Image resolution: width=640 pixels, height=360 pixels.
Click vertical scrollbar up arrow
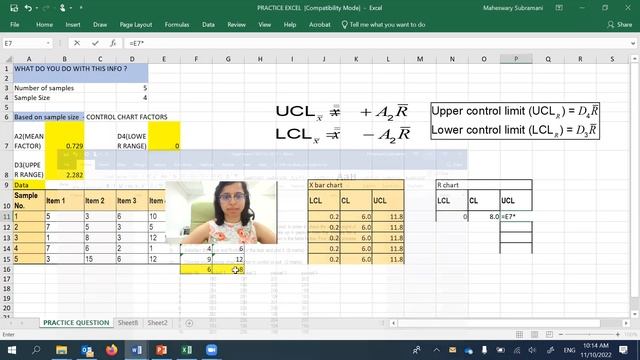click(634, 59)
